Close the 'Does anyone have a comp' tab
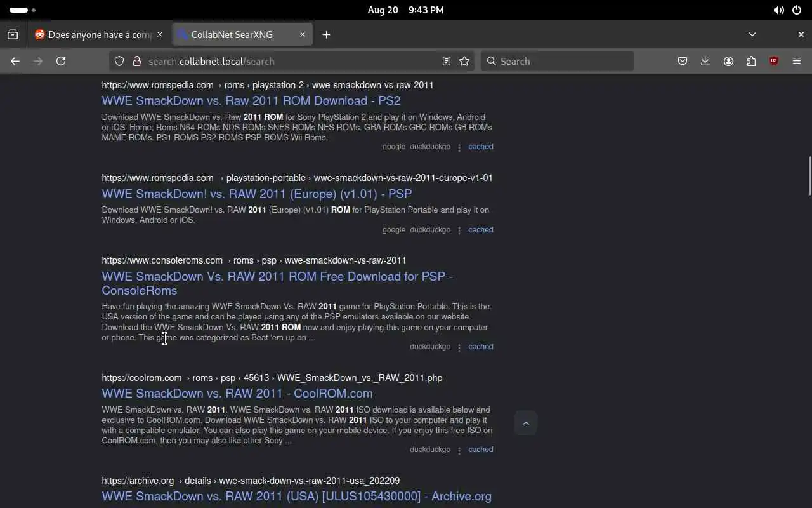The width and height of the screenshot is (812, 508). point(160,34)
